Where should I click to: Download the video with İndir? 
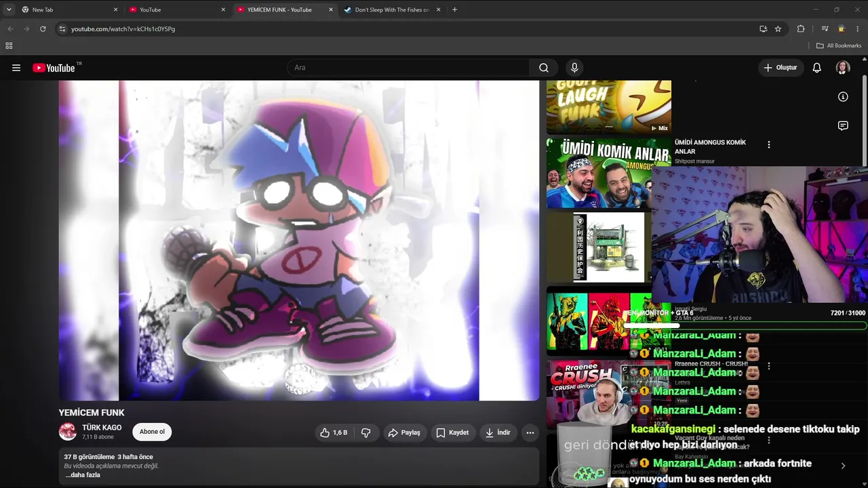click(x=498, y=432)
